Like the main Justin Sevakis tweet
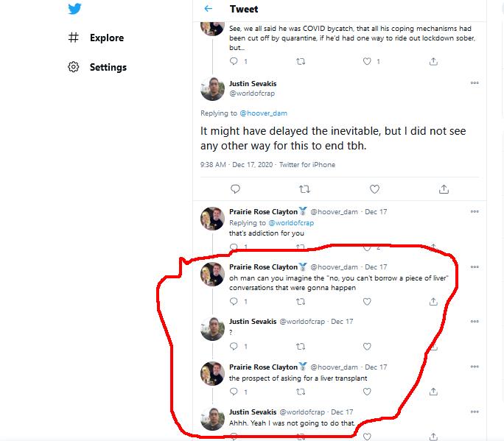The height and width of the screenshot is (441, 504). click(374, 189)
